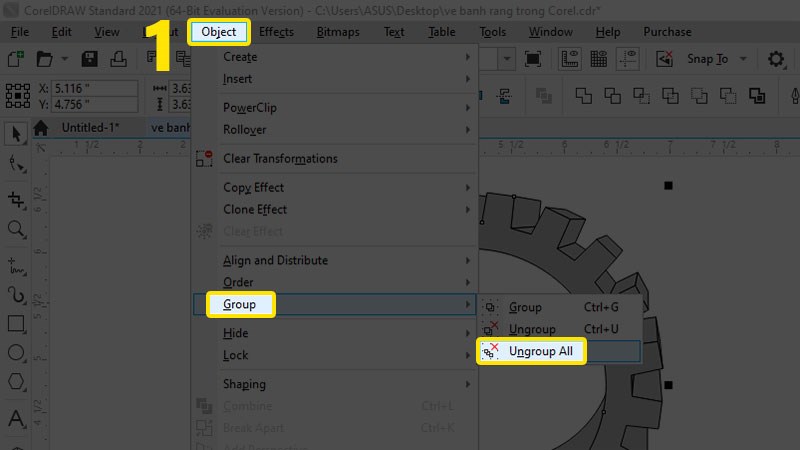Image resolution: width=800 pixels, height=450 pixels.
Task: Choose Ungroup All from submenu
Action: (560, 351)
